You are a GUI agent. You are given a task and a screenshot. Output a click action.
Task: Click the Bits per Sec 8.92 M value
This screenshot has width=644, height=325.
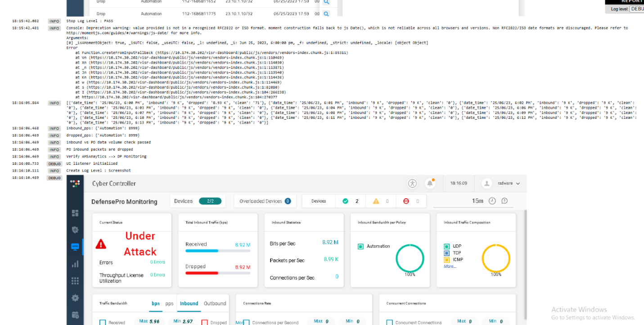(330, 242)
